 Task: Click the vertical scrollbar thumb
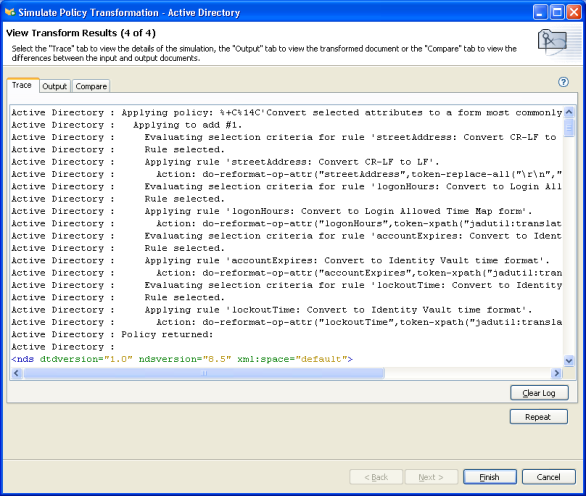coord(569,128)
